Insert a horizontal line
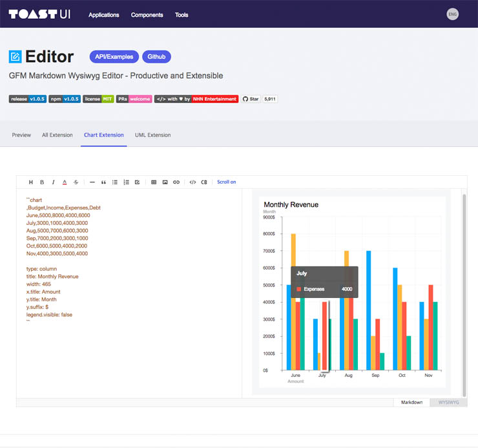478x448 pixels. coord(92,182)
